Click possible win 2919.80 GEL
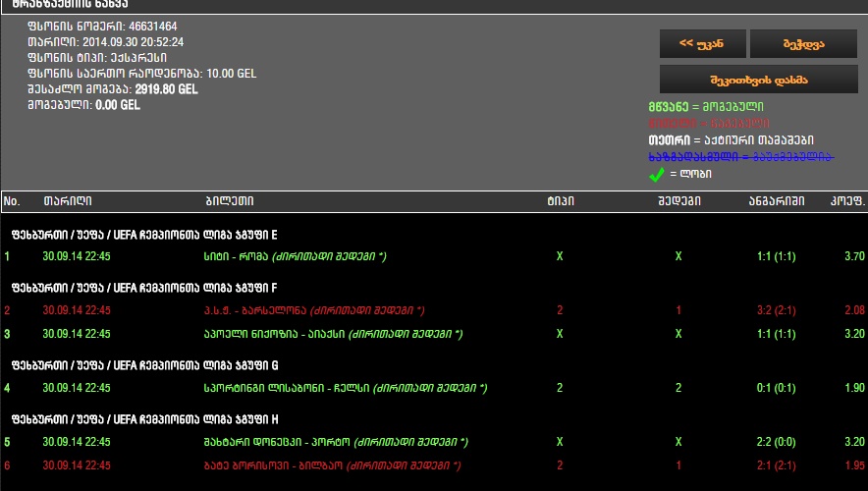Viewport: 868px width, 491px height. pyautogui.click(x=166, y=89)
